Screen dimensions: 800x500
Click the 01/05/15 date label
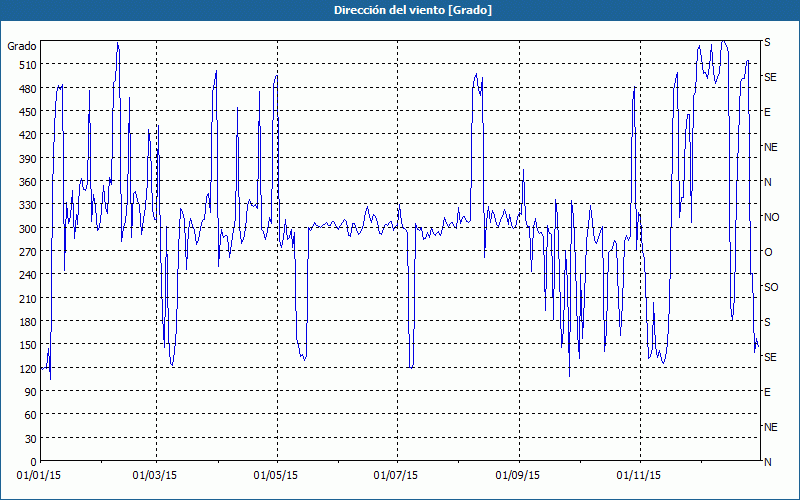coord(276,476)
